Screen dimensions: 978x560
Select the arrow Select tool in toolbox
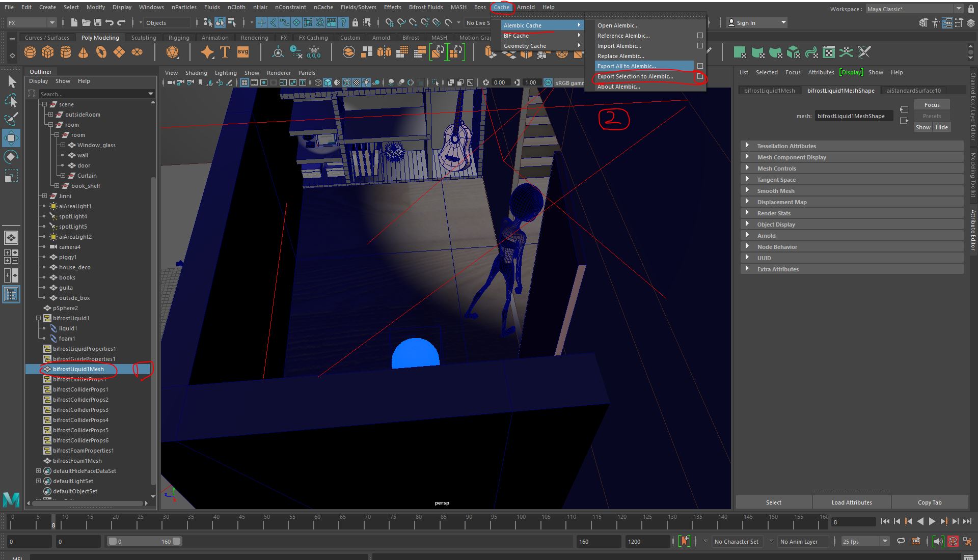pyautogui.click(x=11, y=81)
